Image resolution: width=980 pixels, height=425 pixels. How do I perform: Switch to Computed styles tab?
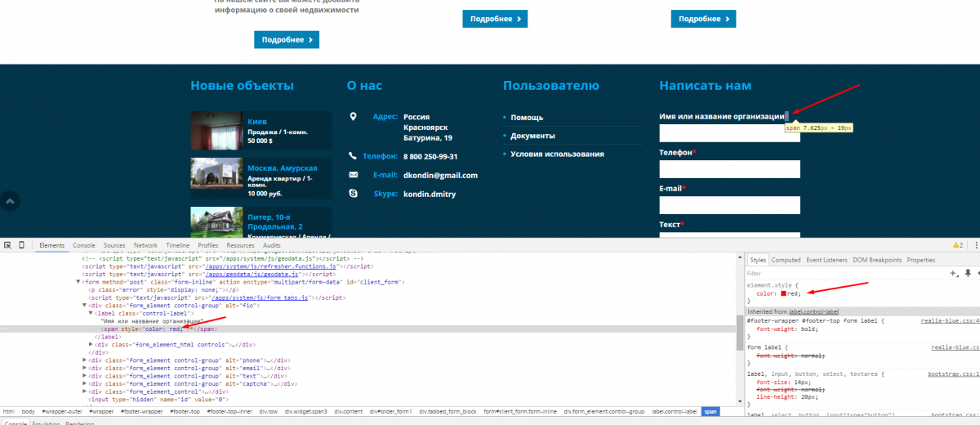pyautogui.click(x=786, y=260)
